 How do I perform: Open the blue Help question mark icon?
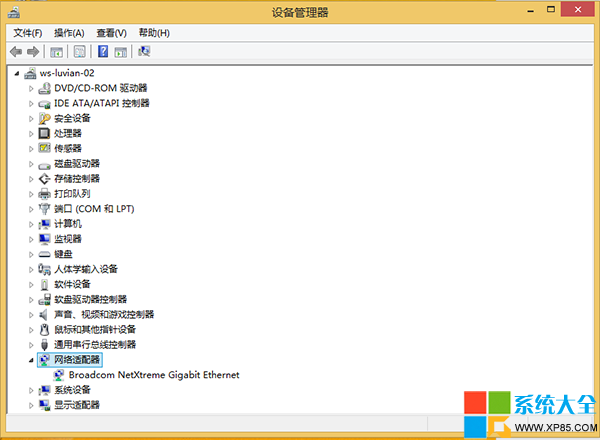tap(103, 51)
